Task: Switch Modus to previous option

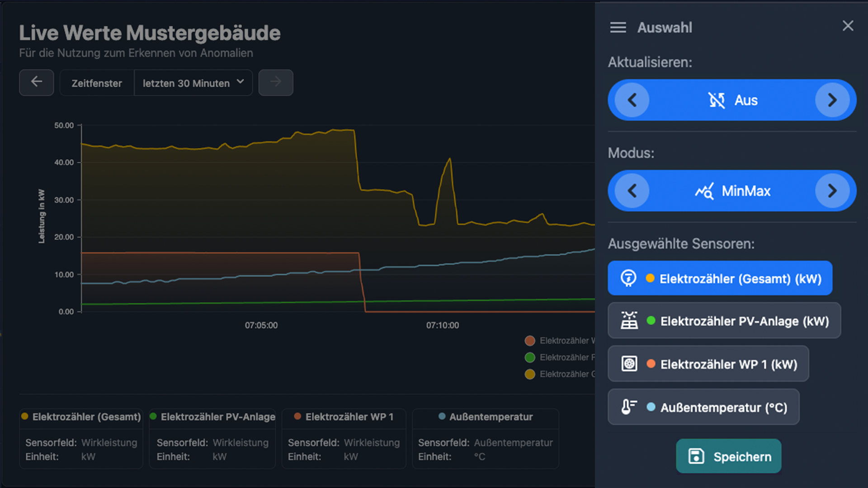Action: [632, 191]
